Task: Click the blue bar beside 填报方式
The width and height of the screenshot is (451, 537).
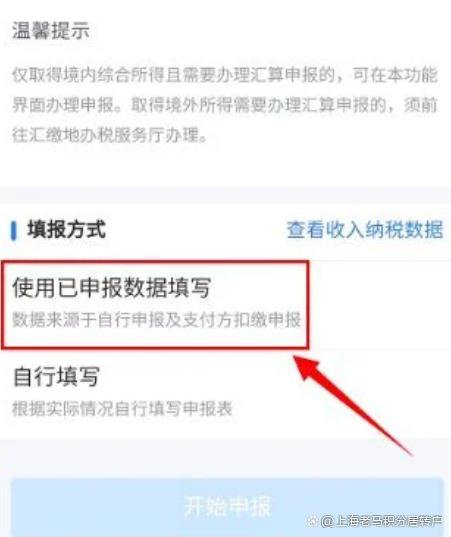Action: tap(14, 230)
